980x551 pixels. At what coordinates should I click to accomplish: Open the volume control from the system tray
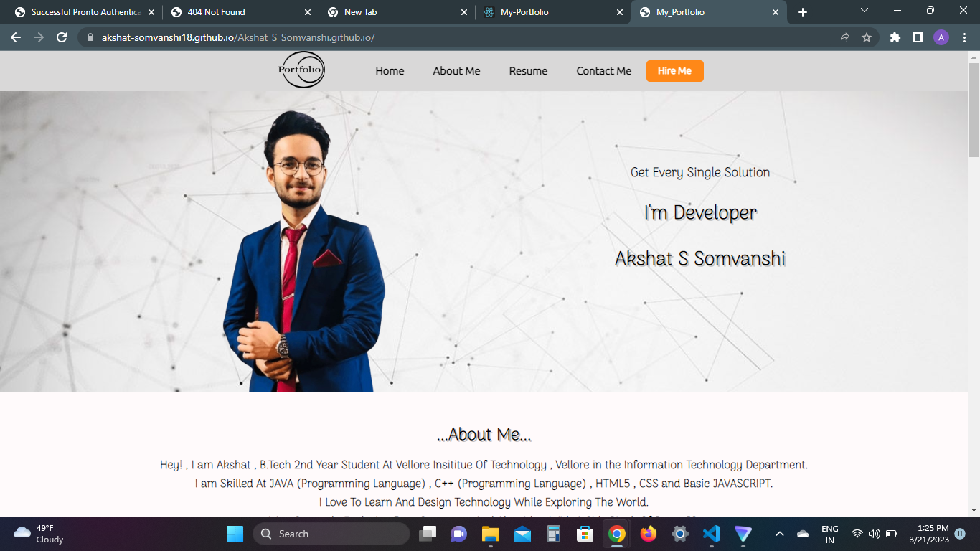click(x=874, y=534)
